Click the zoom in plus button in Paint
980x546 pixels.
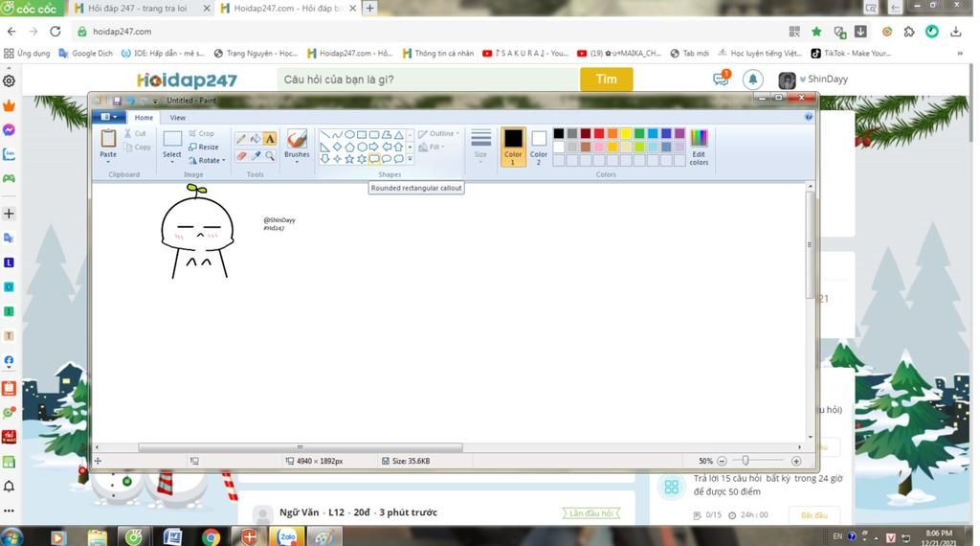(795, 461)
